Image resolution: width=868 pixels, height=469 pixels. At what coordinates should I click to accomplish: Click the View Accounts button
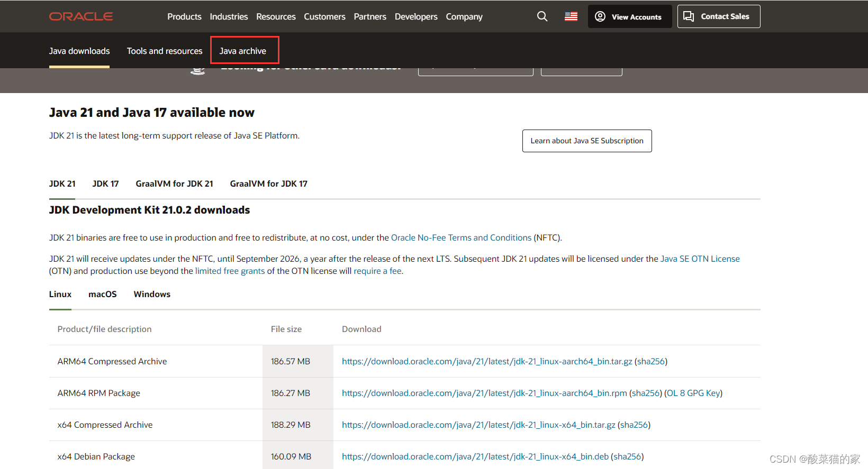[x=629, y=16]
